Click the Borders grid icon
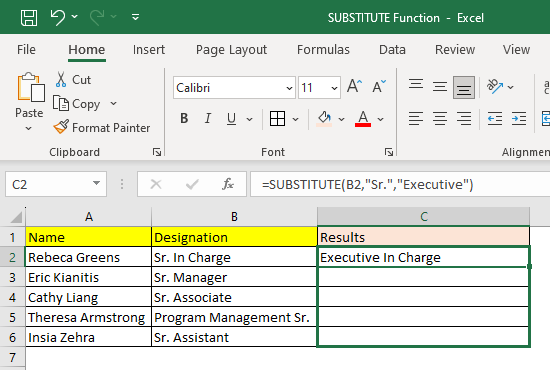This screenshot has height=370, width=550. click(277, 119)
